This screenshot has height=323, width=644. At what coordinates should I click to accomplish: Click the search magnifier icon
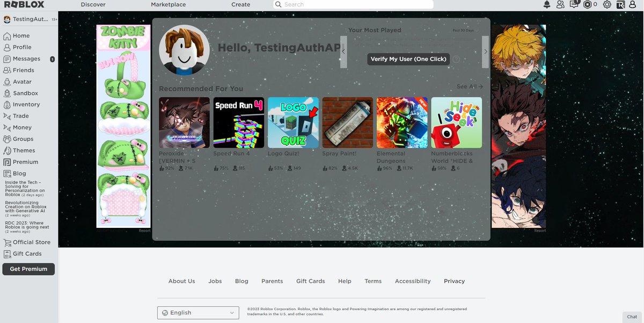click(x=278, y=4)
